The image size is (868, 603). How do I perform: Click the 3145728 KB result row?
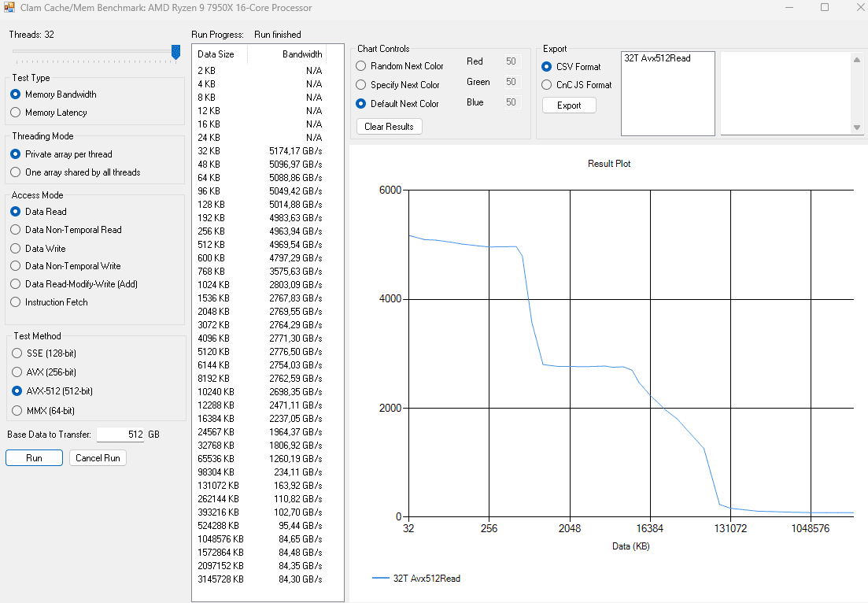click(260, 579)
